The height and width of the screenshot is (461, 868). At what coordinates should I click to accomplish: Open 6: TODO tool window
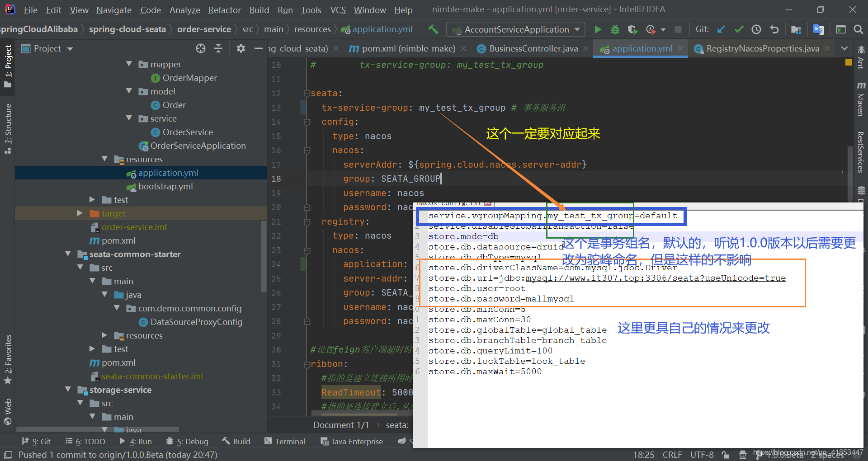pyautogui.click(x=85, y=442)
